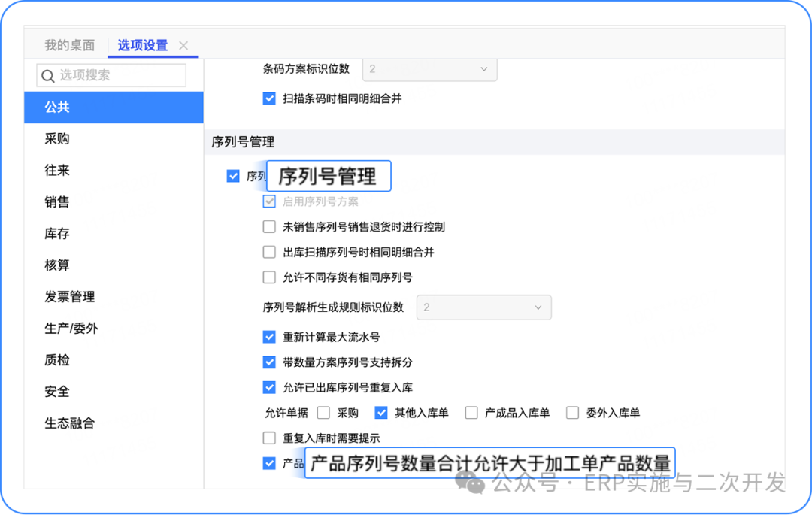The width and height of the screenshot is (812, 515).
Task: Close the 选项设置 tab
Action: 183,46
